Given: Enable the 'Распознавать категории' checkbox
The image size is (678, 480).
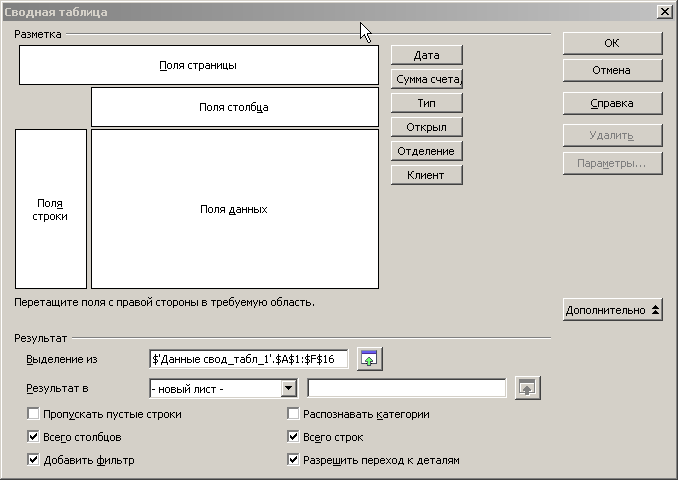Looking at the screenshot, I should [x=294, y=414].
